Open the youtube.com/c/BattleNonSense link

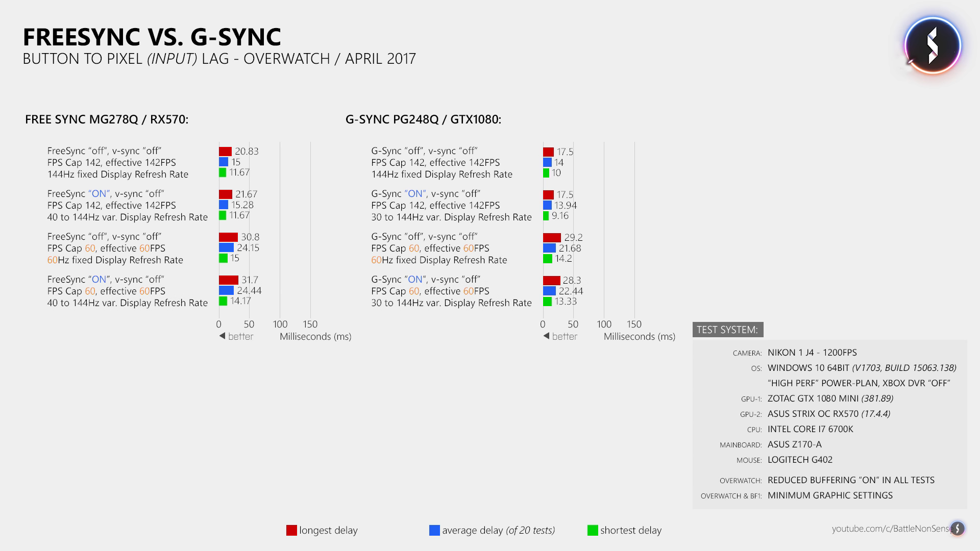click(x=890, y=529)
